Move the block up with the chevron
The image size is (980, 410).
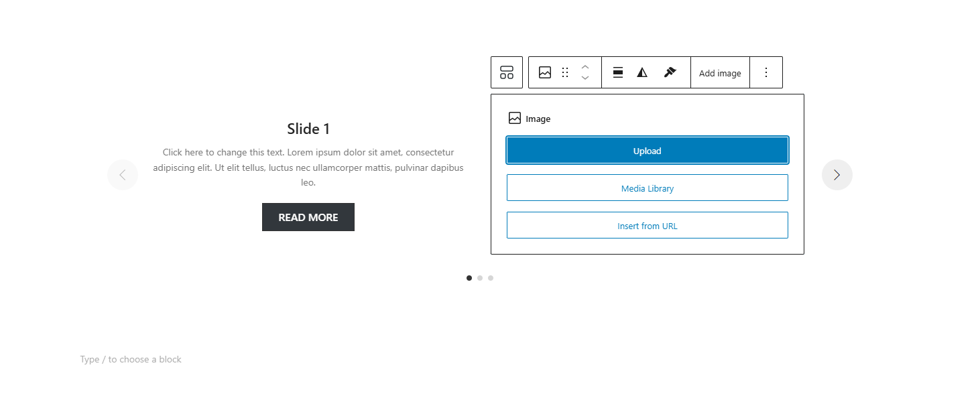tap(585, 67)
